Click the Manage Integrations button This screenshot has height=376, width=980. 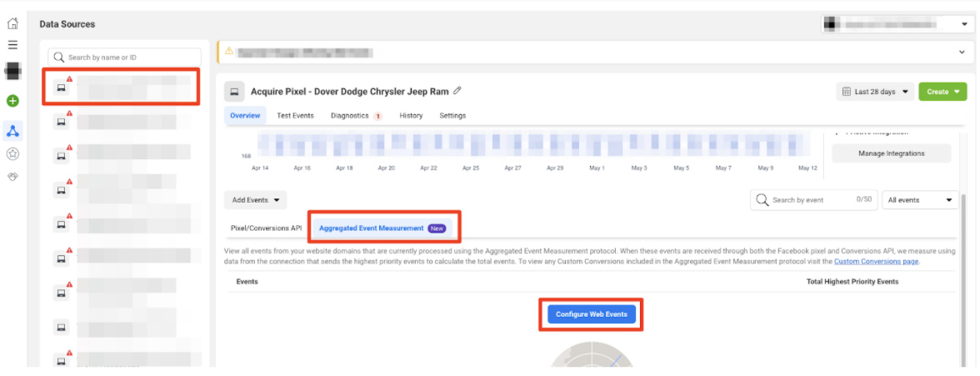[x=892, y=153]
